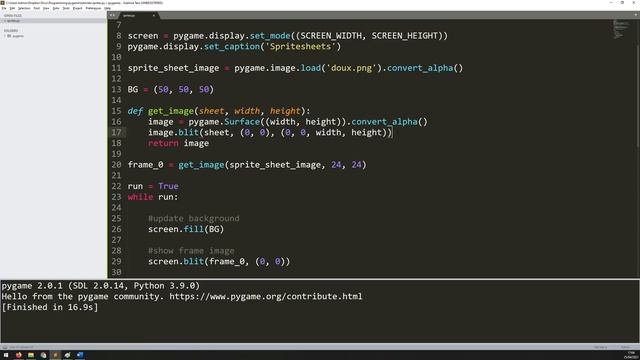Click '[Finished in 16.9s]' in build output
Image resolution: width=640 pixels, height=360 pixels.
[50, 307]
